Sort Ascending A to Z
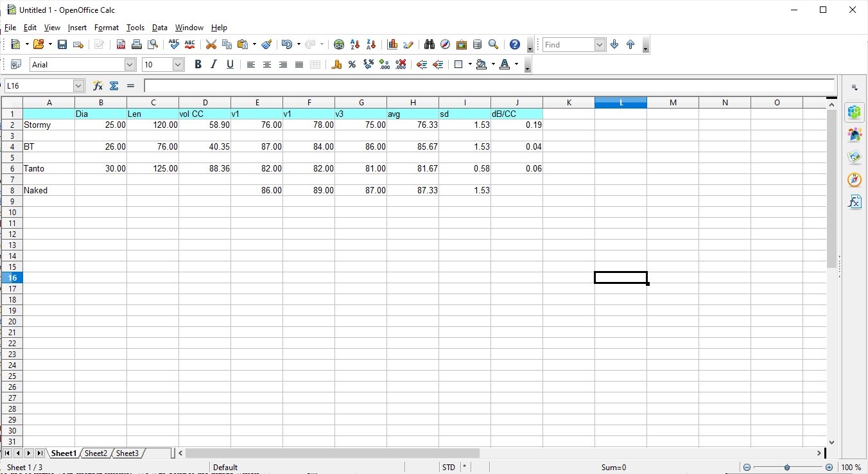The height and width of the screenshot is (474, 868). click(x=355, y=44)
